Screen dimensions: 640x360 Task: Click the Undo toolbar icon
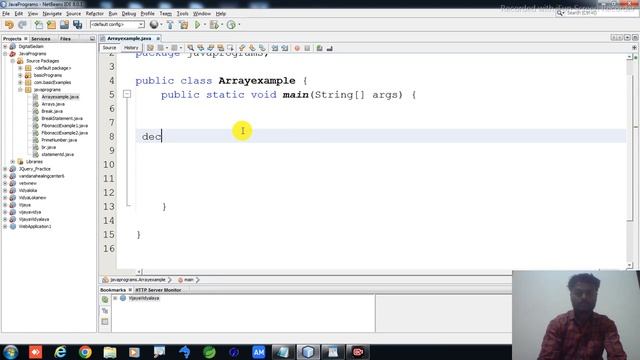click(9, 24)
